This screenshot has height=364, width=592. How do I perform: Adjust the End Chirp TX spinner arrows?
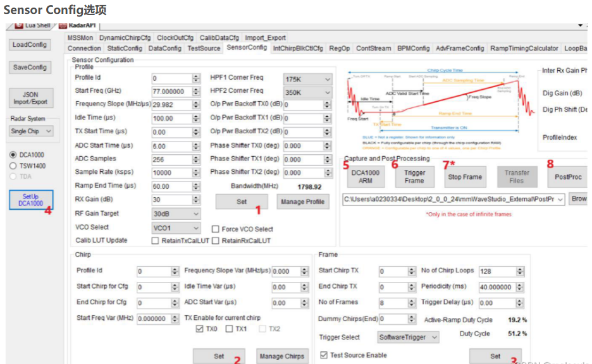click(412, 287)
